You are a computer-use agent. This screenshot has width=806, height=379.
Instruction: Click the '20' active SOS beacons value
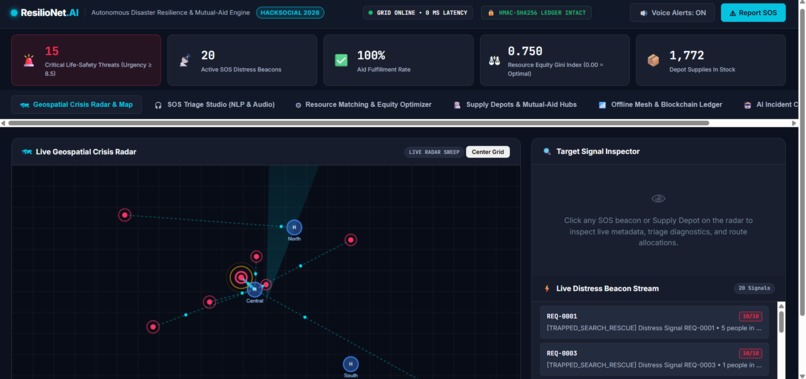click(x=208, y=55)
